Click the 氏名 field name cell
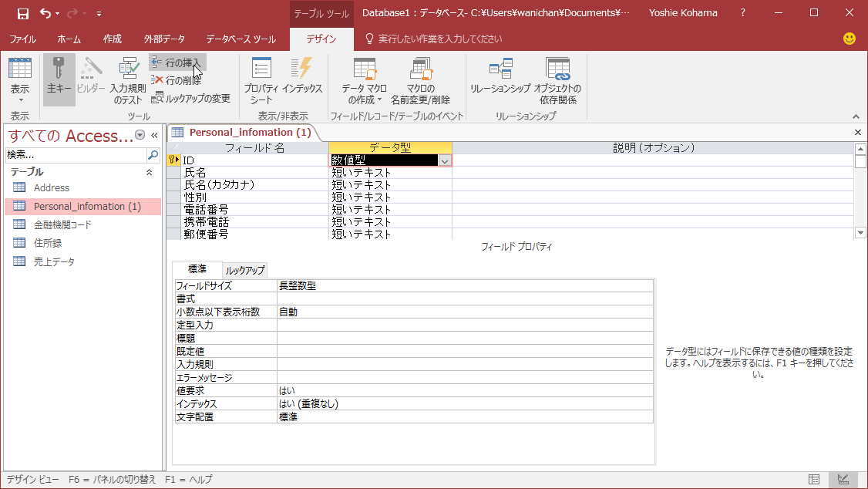Viewport: 868px width, 489px height. 254,172
